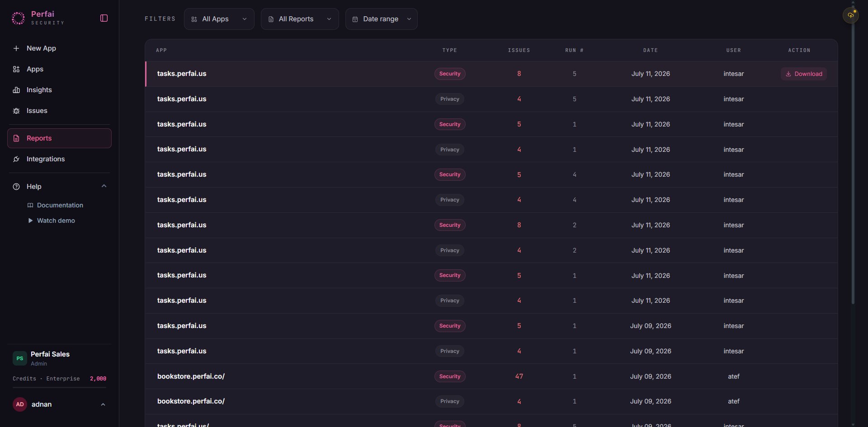The width and height of the screenshot is (868, 427).
Task: Open the New App menu item
Action: 59,48
